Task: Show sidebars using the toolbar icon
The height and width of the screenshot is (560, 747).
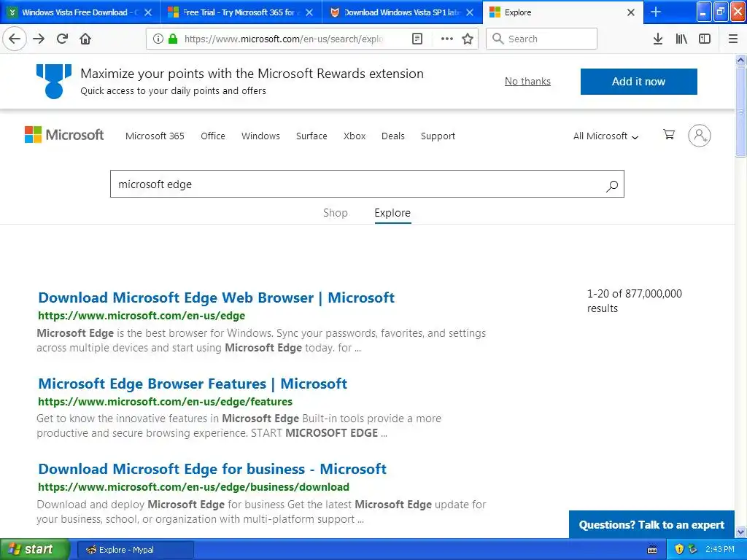Action: (x=705, y=39)
